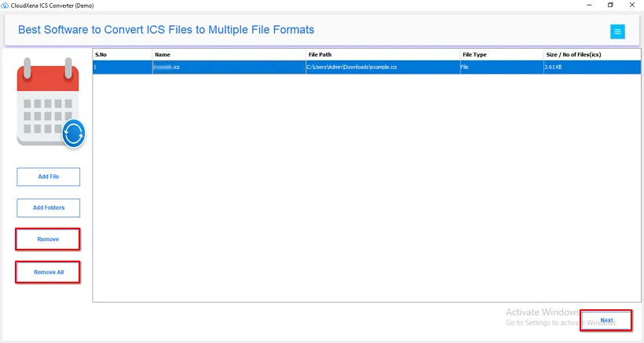
Task: Click the Add File button
Action: [x=49, y=177]
